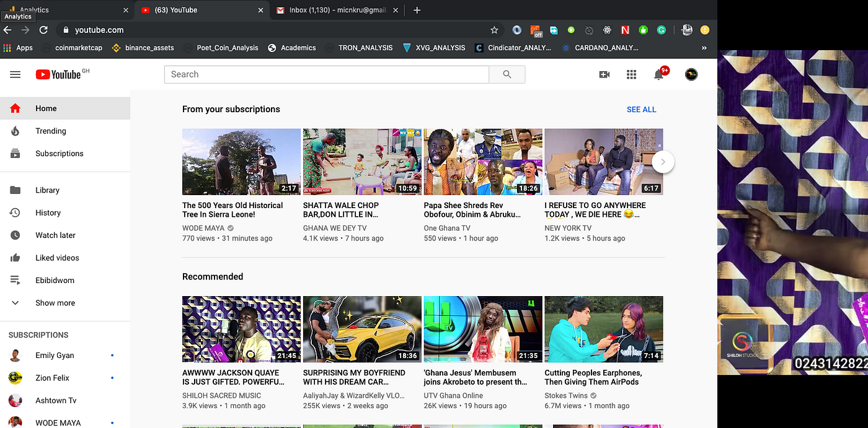This screenshot has width=868, height=428.
Task: Switch to the Analytics browser tab
Action: coord(66,11)
